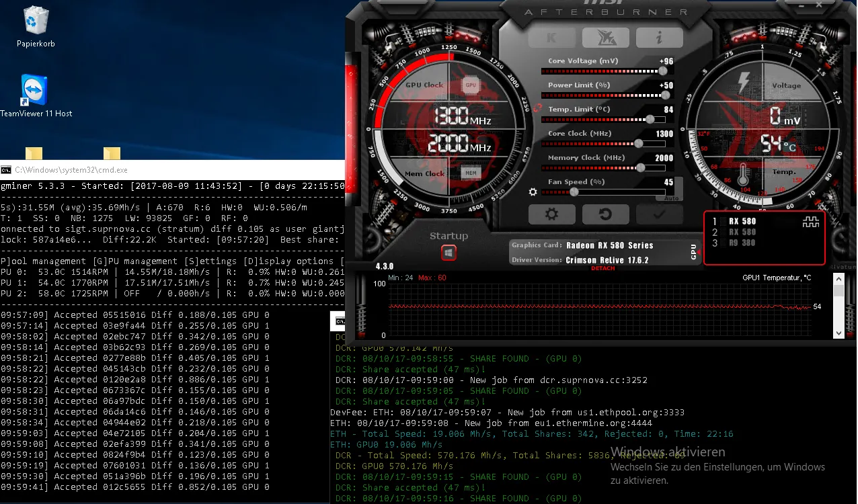
Task: Click the "Max : 60" graph label
Action: 432,278
